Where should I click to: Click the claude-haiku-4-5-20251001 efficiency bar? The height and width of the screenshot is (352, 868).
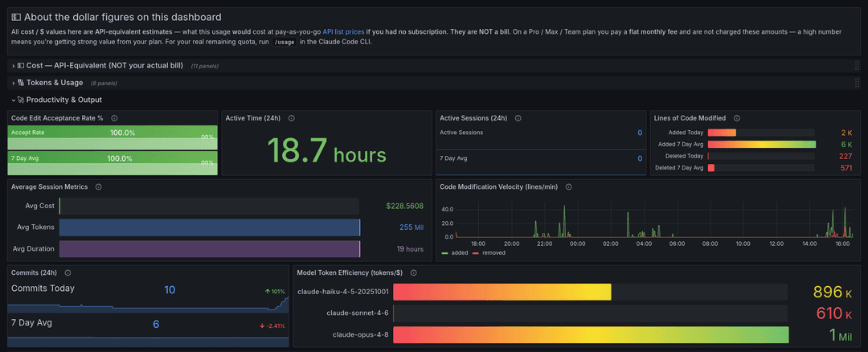point(502,292)
